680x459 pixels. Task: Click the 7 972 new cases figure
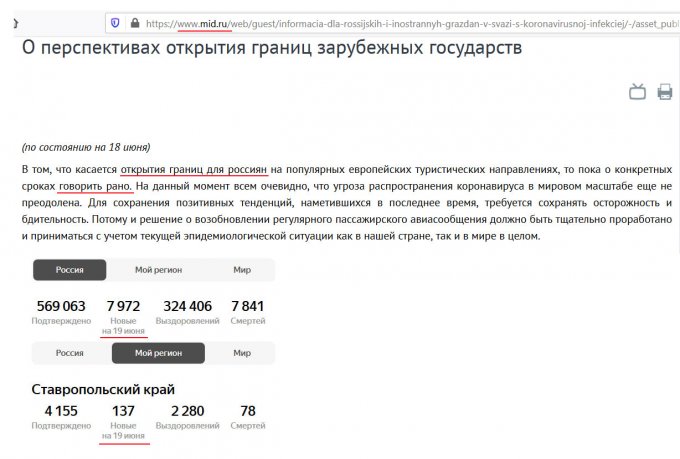pos(123,306)
